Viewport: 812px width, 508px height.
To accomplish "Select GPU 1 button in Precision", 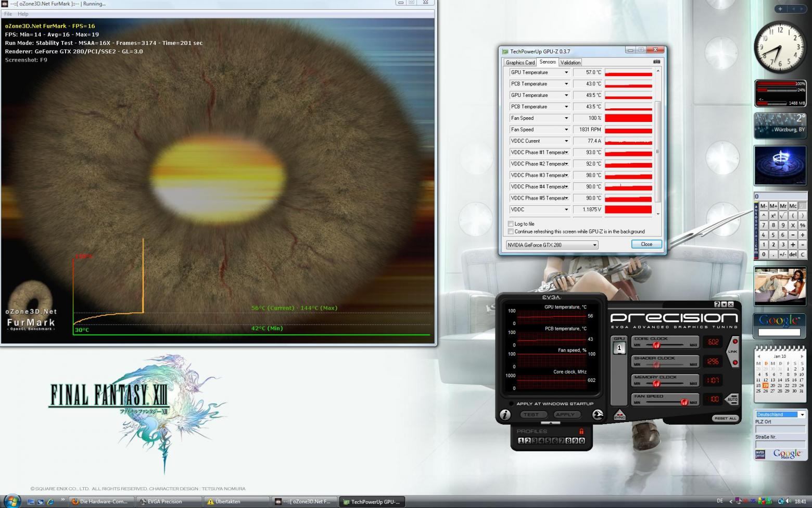I will pyautogui.click(x=619, y=348).
